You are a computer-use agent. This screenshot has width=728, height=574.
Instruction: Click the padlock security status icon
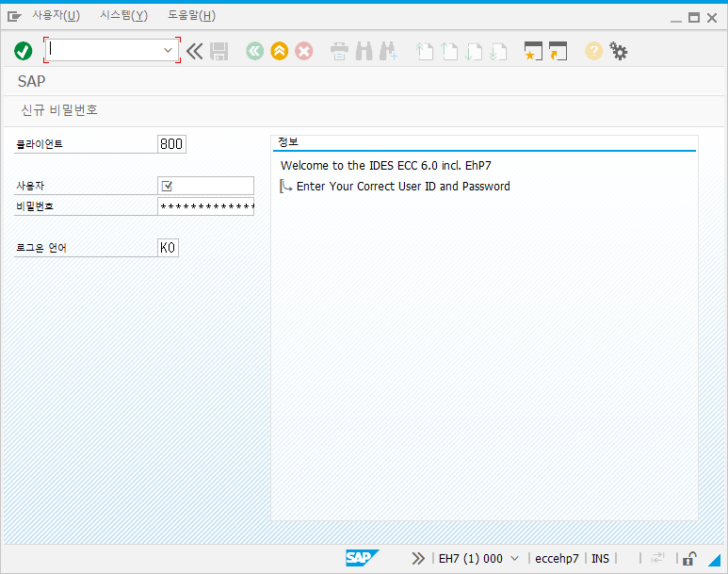[689, 558]
